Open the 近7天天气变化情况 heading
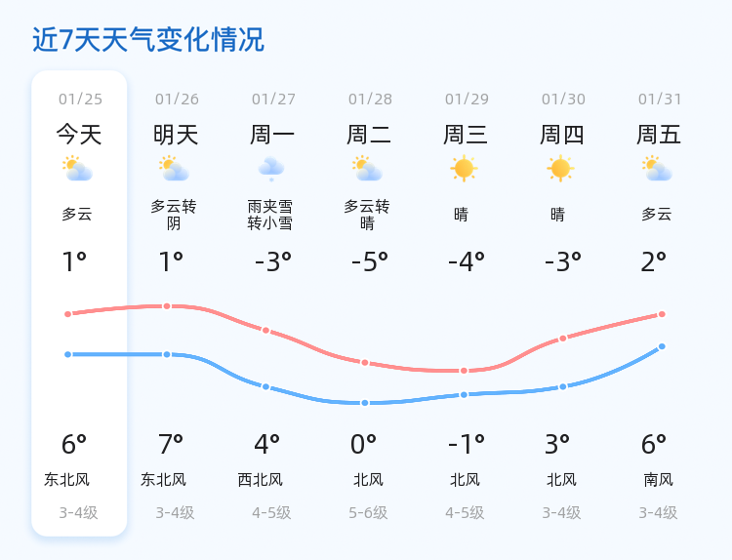Screen dimensions: 732x560 coord(148,39)
